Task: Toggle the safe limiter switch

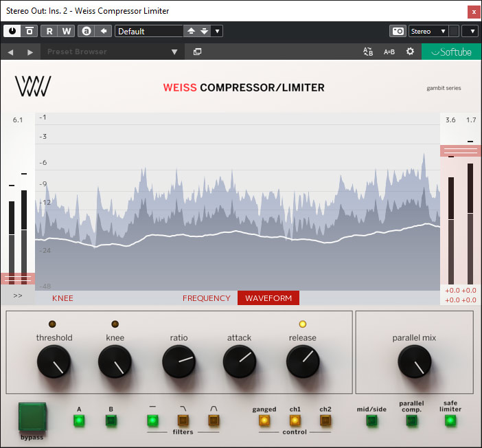Action: tap(450, 421)
